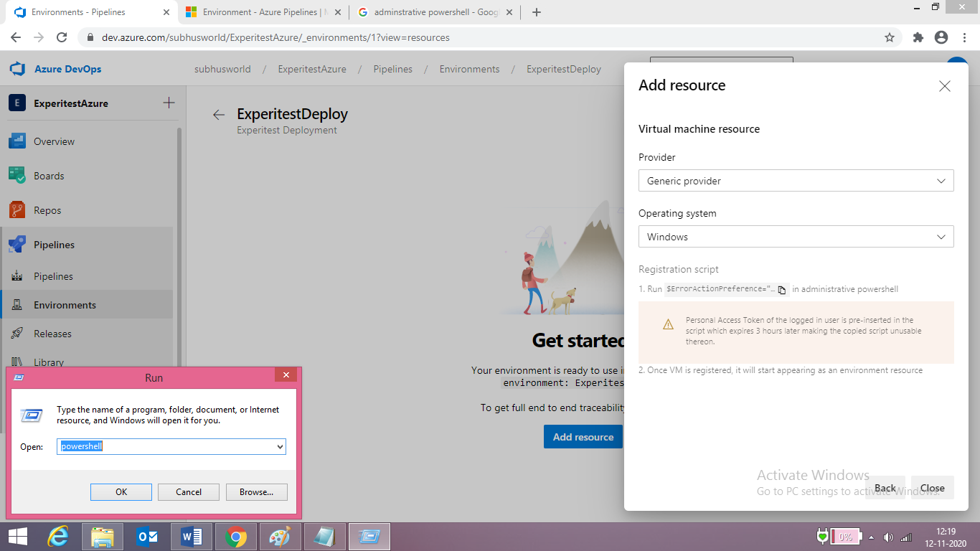Open Chrome from taskbar
Screen dimensions: 980x551
pyautogui.click(x=236, y=537)
